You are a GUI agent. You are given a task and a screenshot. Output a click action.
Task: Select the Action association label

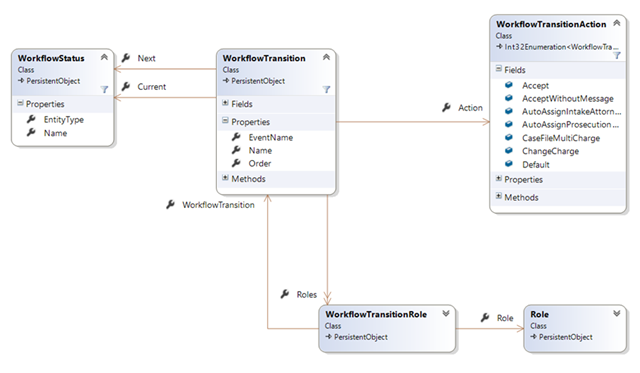(x=470, y=108)
